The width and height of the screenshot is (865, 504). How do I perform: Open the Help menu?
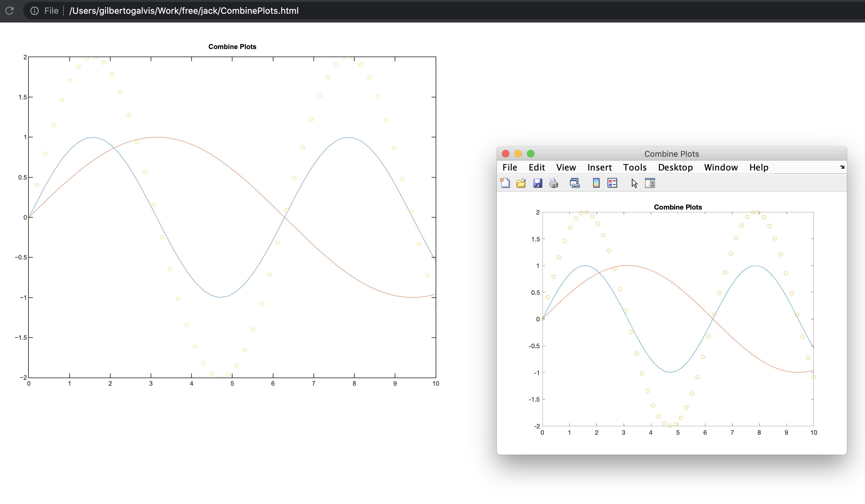(x=758, y=167)
